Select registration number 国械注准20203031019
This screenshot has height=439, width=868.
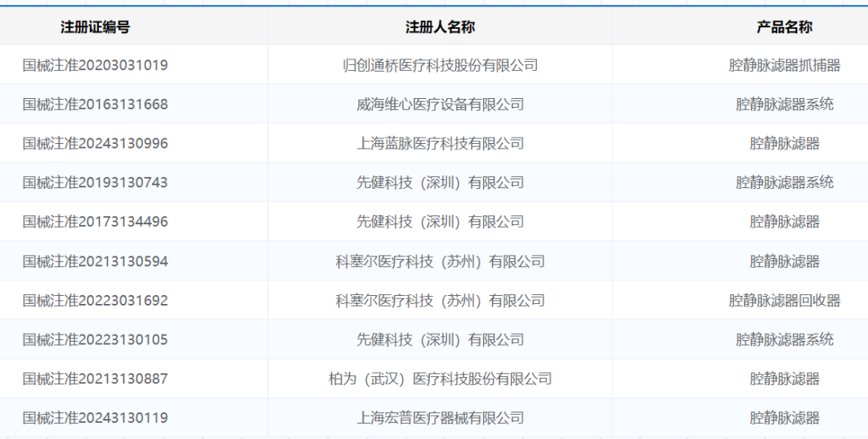[x=95, y=65]
